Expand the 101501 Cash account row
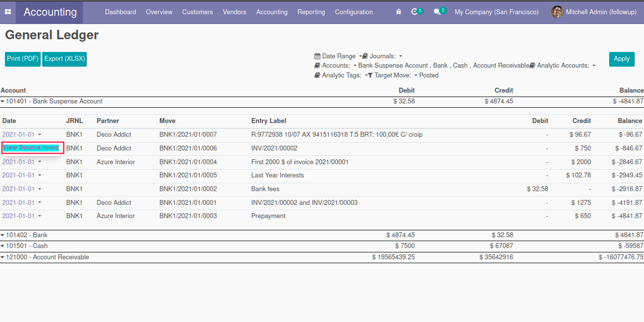 point(3,246)
